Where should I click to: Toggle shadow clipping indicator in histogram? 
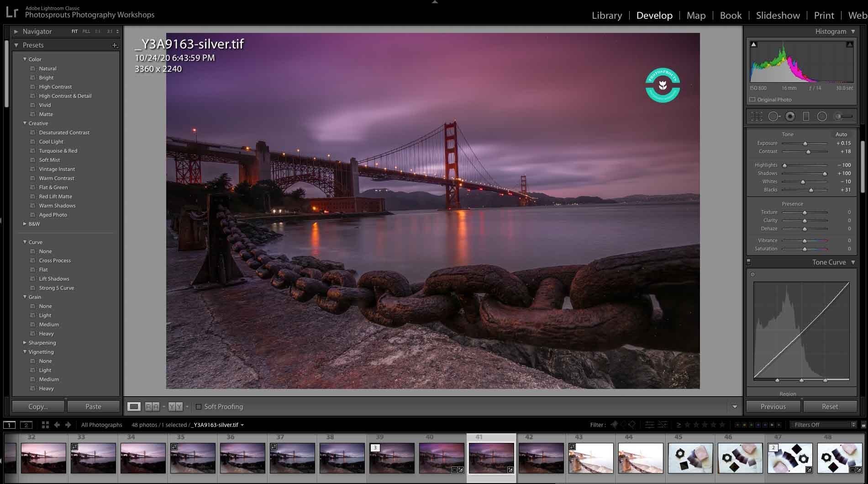tap(754, 44)
